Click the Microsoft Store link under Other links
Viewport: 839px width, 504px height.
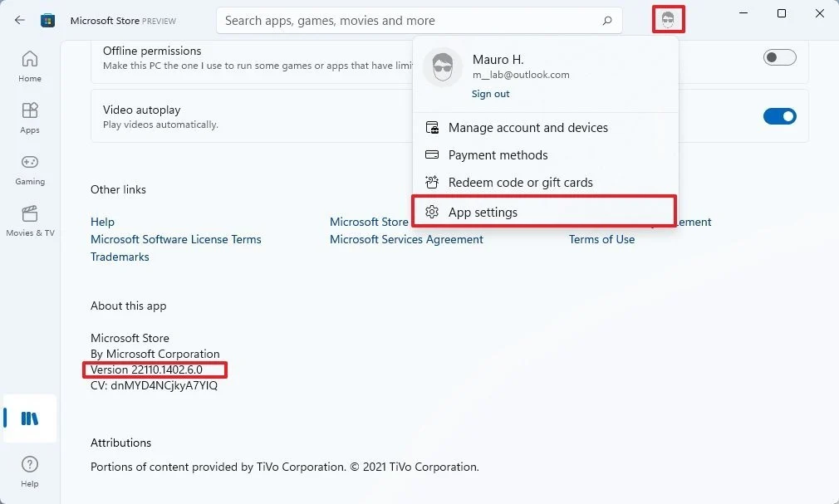coord(369,222)
